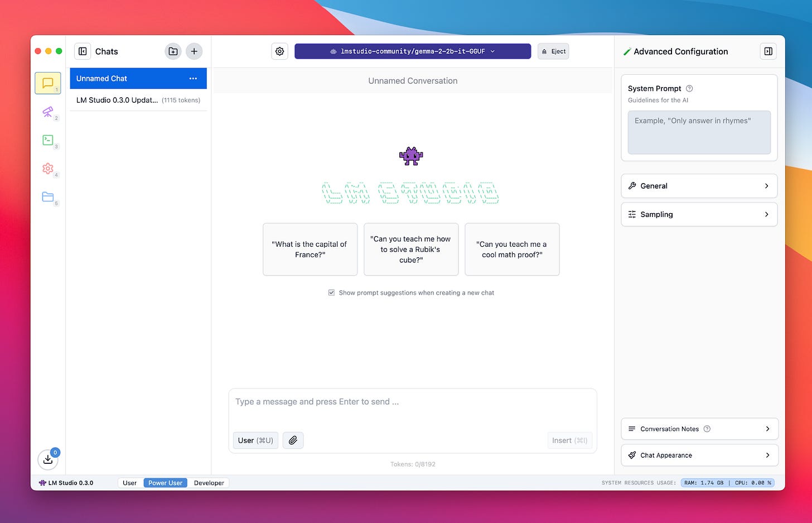This screenshot has height=523, width=812.
Task: Expand the Chat Appearance section
Action: [x=699, y=455]
